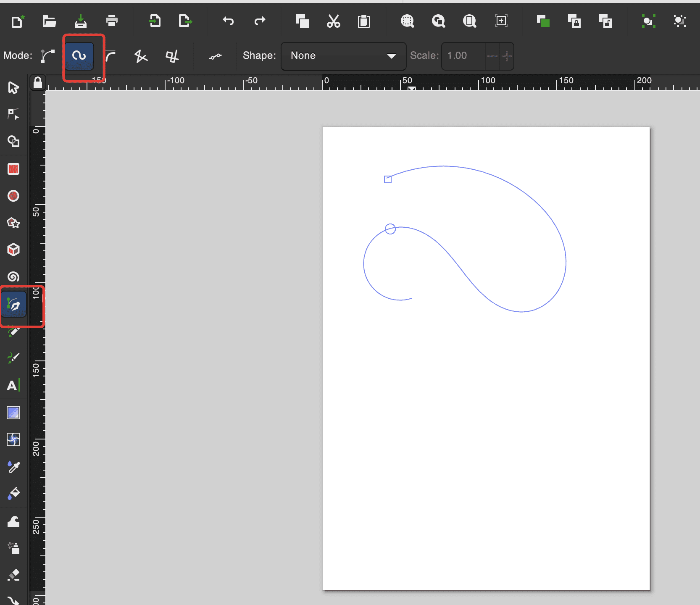Select the Paint Bucket fill tool
This screenshot has width=700, height=605.
(x=13, y=493)
